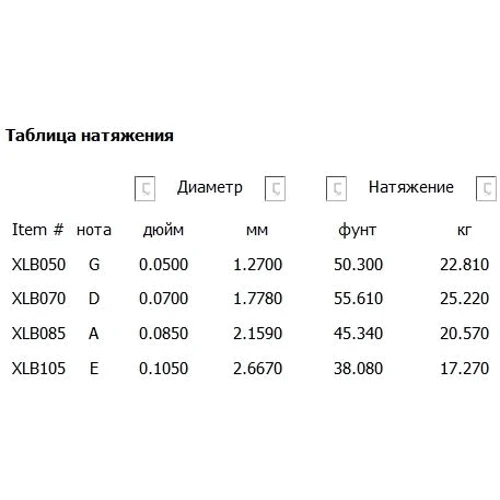Click the фунт column header
The height and width of the screenshot is (500, 500).
tap(357, 230)
